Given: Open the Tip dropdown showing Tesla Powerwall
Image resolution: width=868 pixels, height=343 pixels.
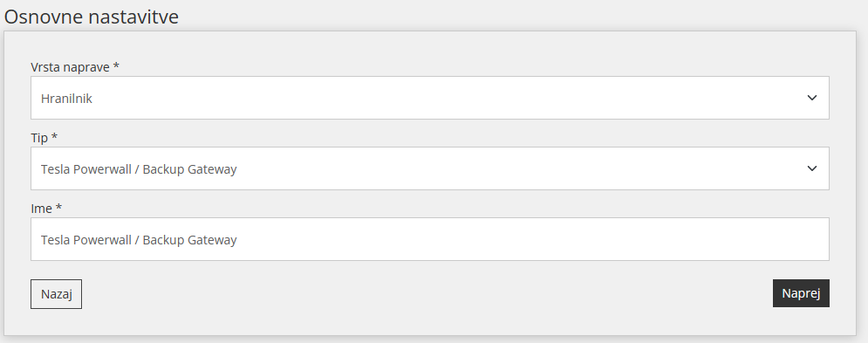Looking at the screenshot, I should pyautogui.click(x=429, y=168).
